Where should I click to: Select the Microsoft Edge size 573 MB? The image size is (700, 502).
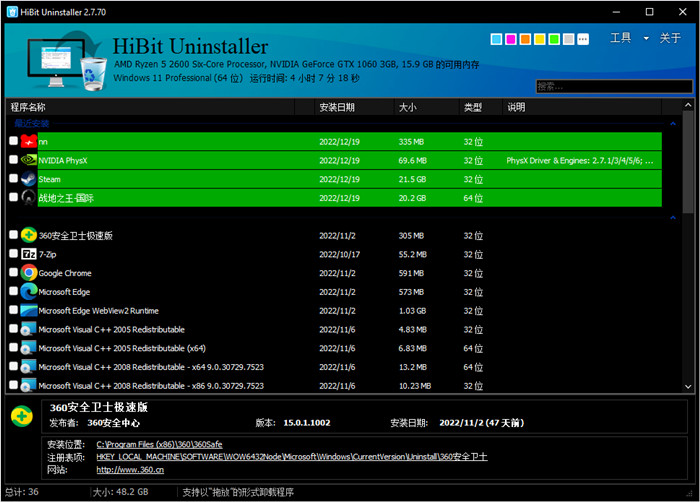pyautogui.click(x=411, y=292)
